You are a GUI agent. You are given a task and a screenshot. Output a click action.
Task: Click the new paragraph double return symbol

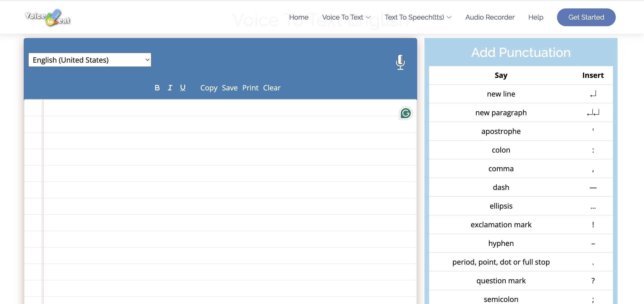[593, 113]
